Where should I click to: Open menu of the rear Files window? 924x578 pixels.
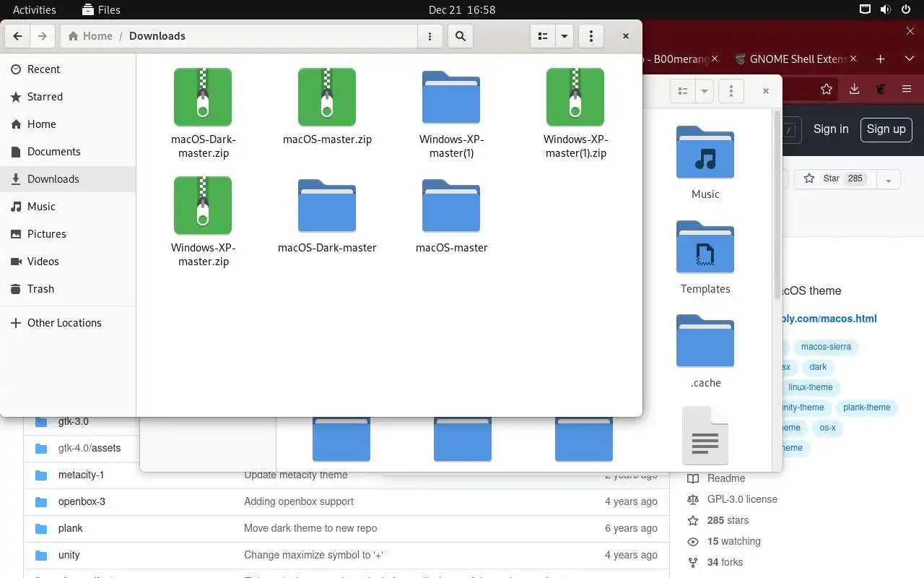tap(731, 91)
